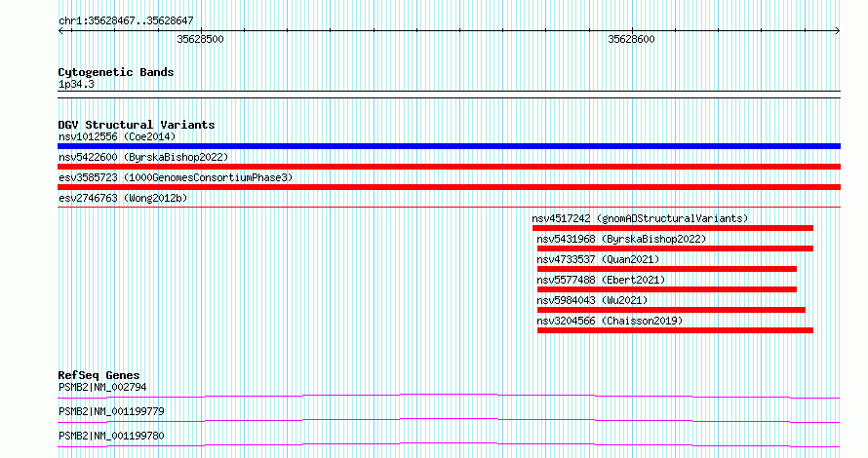Screen dimensions: 868x458
Task: Click ruler position 35628500
Action: tap(200, 39)
